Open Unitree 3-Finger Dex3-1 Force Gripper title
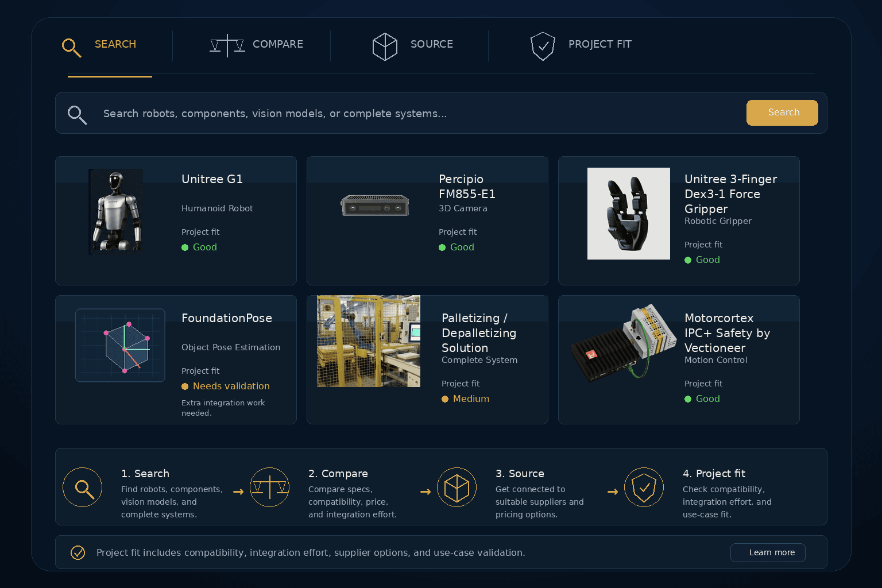Screen dimensions: 882x588 click(730, 194)
